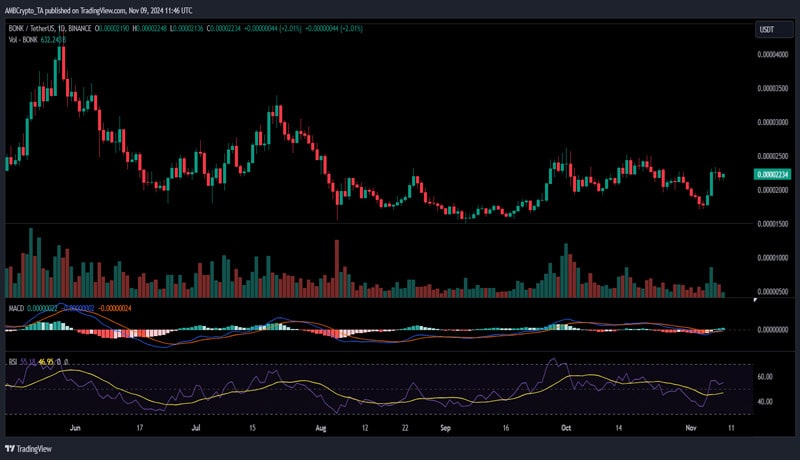
Task: Click the RSI 40.00 level label
Action: pos(766,402)
